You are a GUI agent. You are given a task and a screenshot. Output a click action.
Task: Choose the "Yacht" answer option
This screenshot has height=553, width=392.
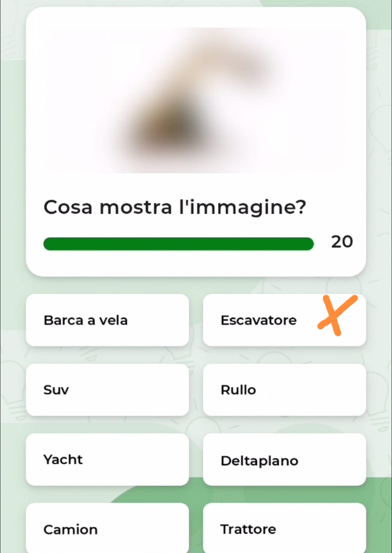pyautogui.click(x=107, y=459)
